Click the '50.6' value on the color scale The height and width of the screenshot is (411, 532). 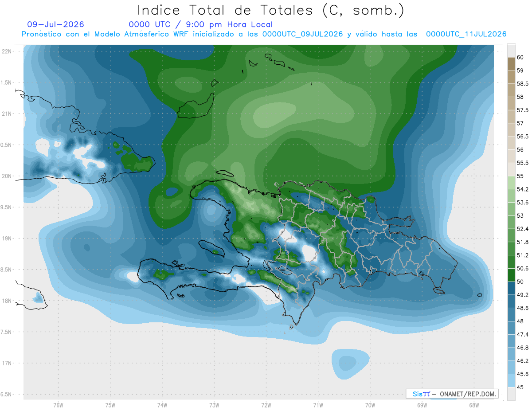[523, 268]
